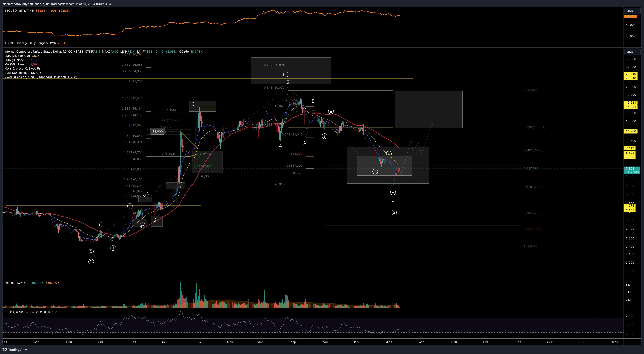Select the (1) wave label in top box
This screenshot has width=644, height=354.
(286, 74)
